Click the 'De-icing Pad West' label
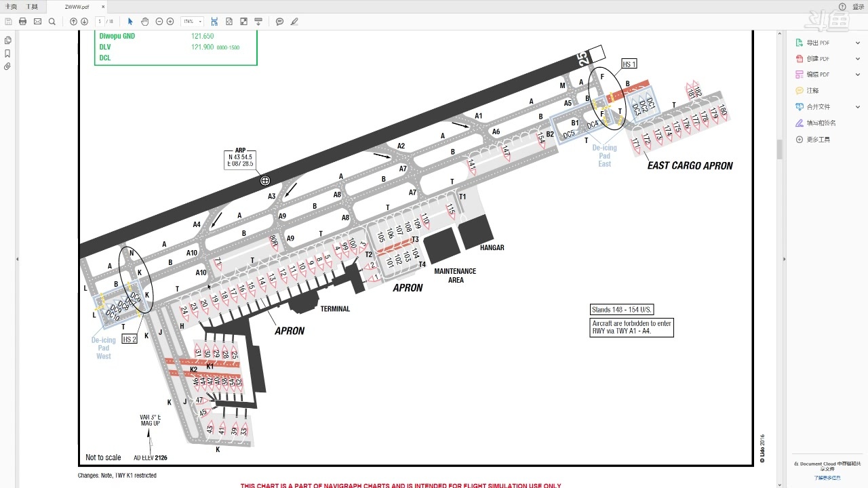The image size is (868, 488). click(104, 348)
